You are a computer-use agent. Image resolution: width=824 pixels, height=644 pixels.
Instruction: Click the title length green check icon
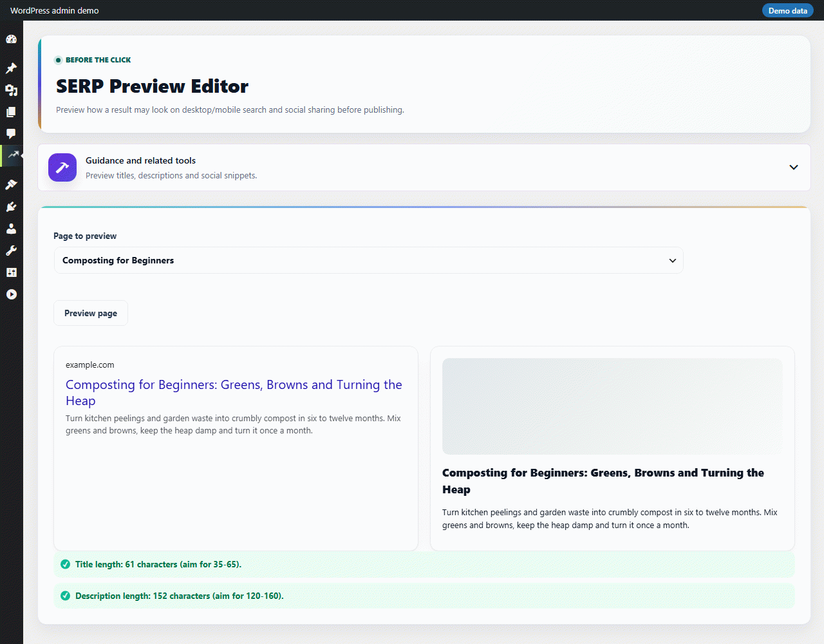[x=65, y=564]
